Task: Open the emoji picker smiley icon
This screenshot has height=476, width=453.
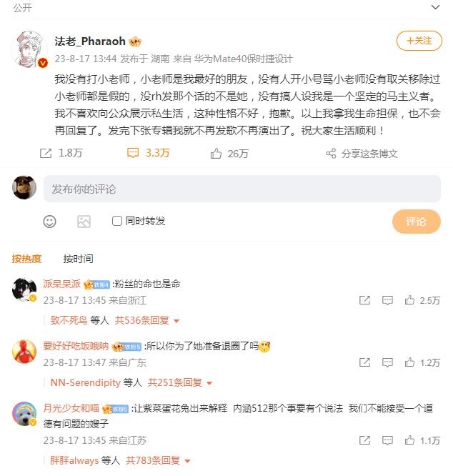Action: 49,222
